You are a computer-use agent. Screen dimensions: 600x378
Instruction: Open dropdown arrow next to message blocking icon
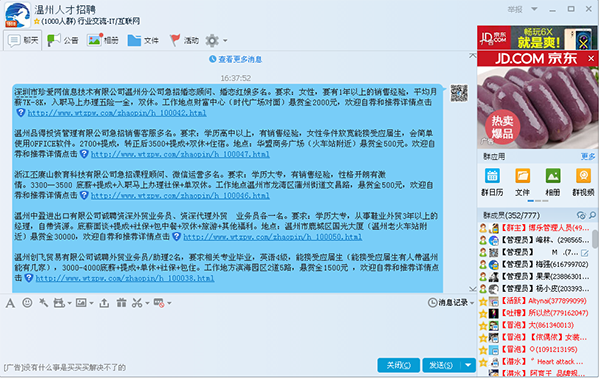tap(169, 303)
